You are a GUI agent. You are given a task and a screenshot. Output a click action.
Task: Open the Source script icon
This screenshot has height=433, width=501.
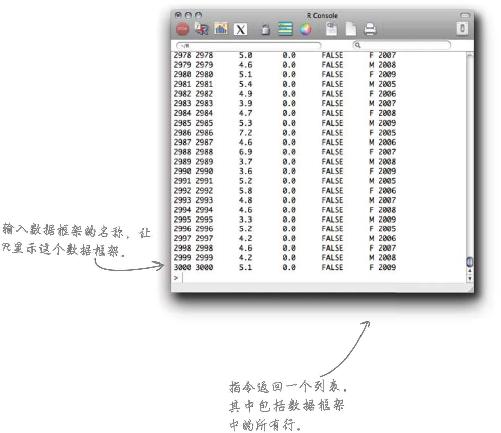[x=201, y=29]
